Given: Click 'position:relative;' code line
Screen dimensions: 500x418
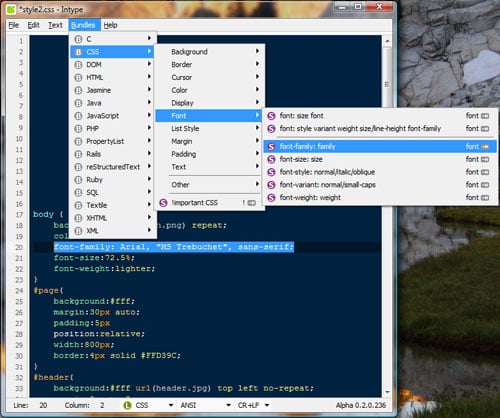Looking at the screenshot, I should (99, 334).
